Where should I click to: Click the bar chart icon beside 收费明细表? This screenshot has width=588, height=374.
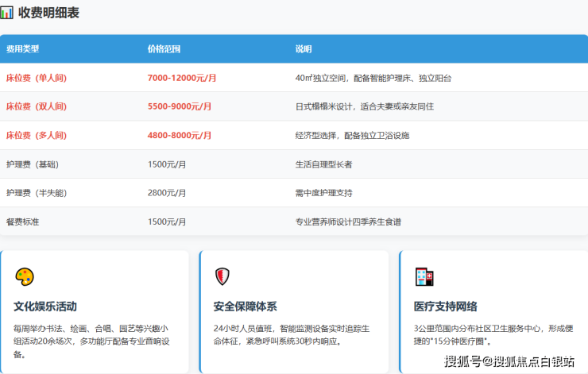[6, 13]
